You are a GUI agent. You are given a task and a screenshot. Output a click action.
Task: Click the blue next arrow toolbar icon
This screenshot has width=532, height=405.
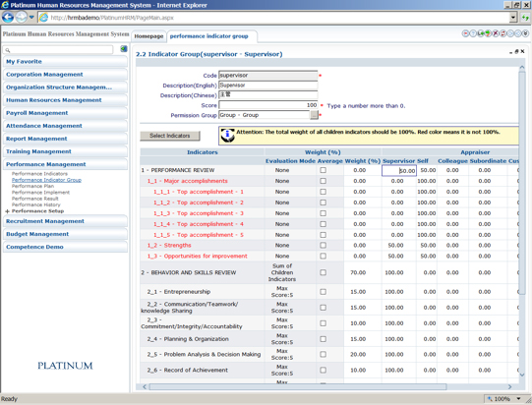[x=510, y=33]
